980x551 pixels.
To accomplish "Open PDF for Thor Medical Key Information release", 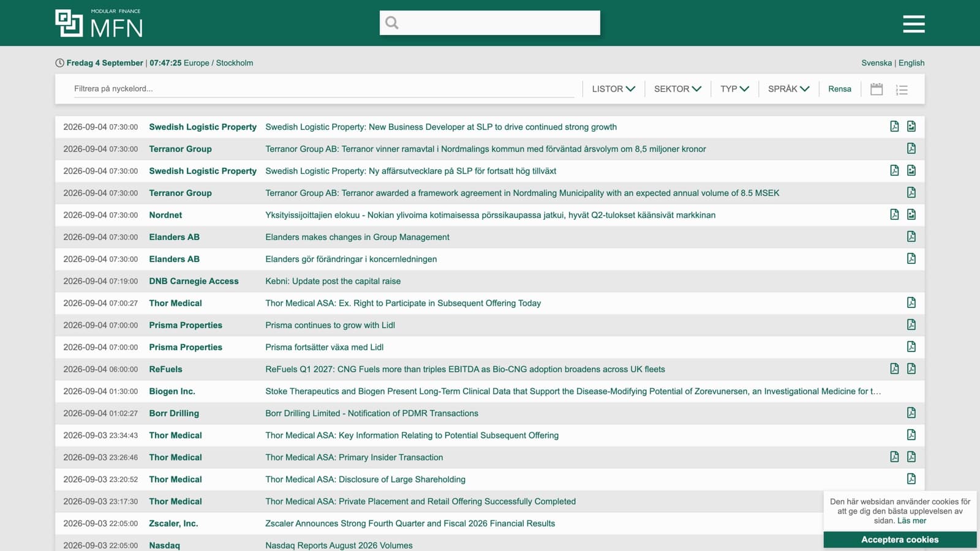I will click(911, 435).
